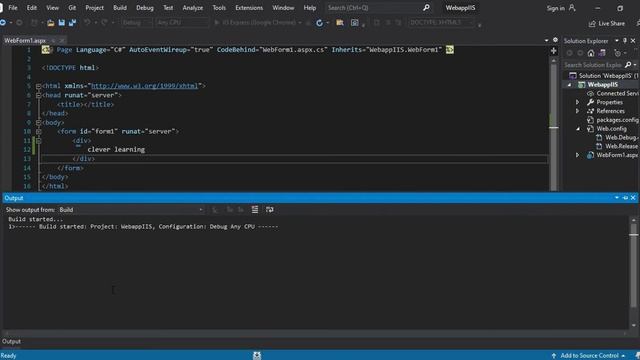Pin the Solution Explorer panel with auto-hide icon
Viewport: 640px width, 360px height.
point(625,41)
